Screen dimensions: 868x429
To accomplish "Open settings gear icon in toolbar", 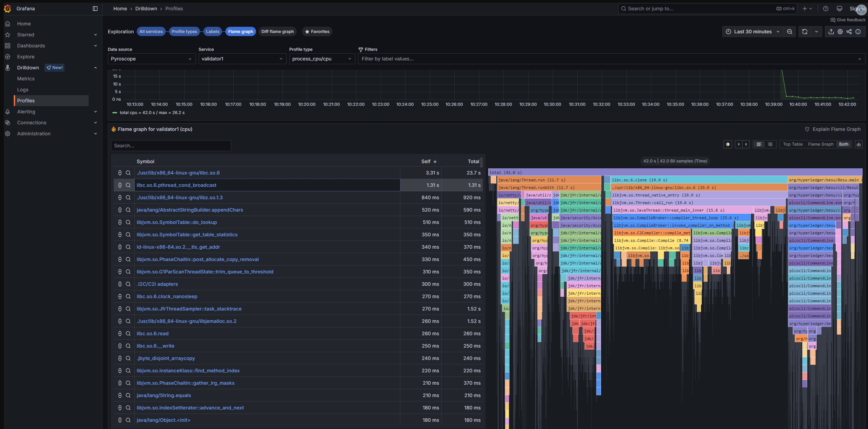I will pos(840,32).
